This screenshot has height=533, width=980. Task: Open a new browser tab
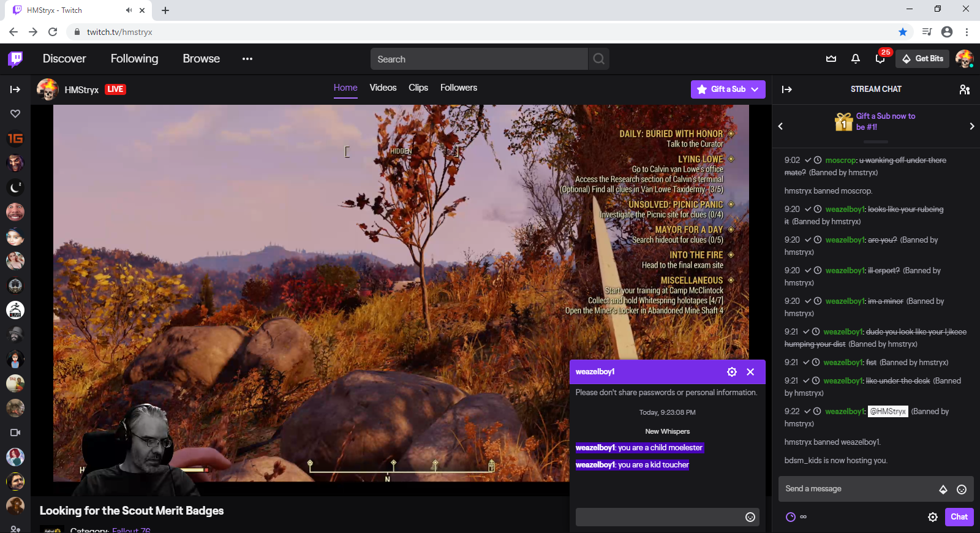pyautogui.click(x=165, y=10)
